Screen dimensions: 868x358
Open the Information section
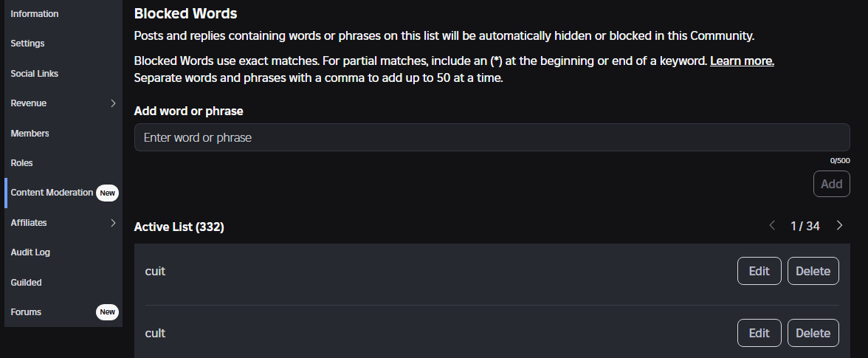[35, 14]
